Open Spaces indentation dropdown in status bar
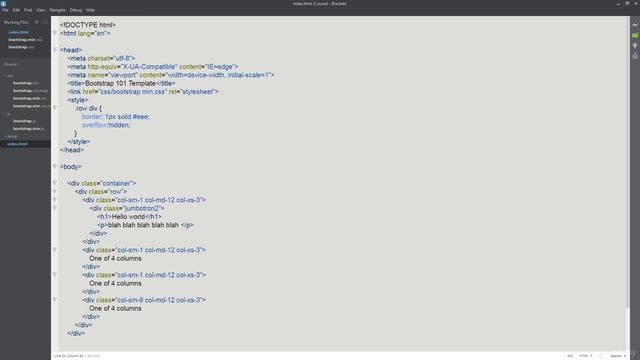This screenshot has height=360, width=640. pyautogui.click(x=618, y=356)
